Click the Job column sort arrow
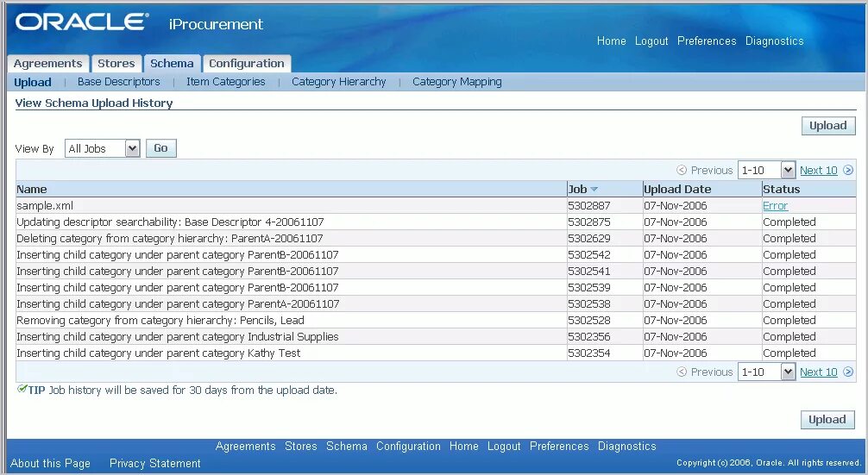Viewport: 868px width, 475px height. (x=594, y=189)
